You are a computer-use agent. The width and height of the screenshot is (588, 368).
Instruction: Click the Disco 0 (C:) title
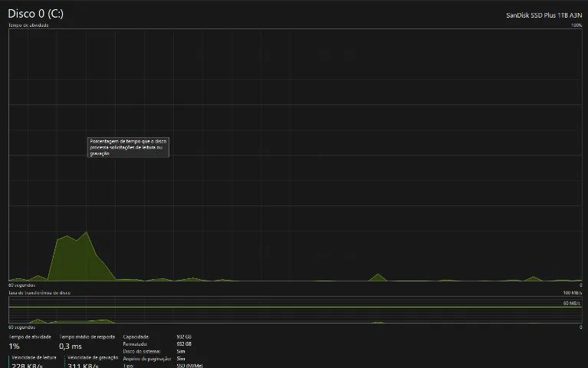[35, 14]
